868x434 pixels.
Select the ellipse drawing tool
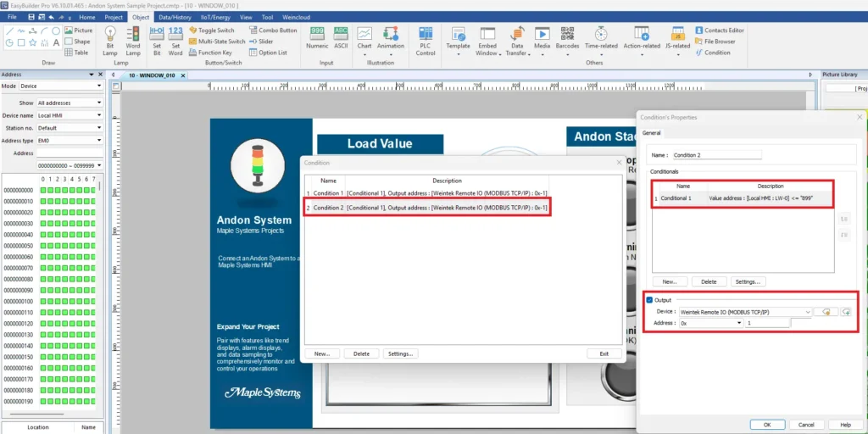coord(56,31)
